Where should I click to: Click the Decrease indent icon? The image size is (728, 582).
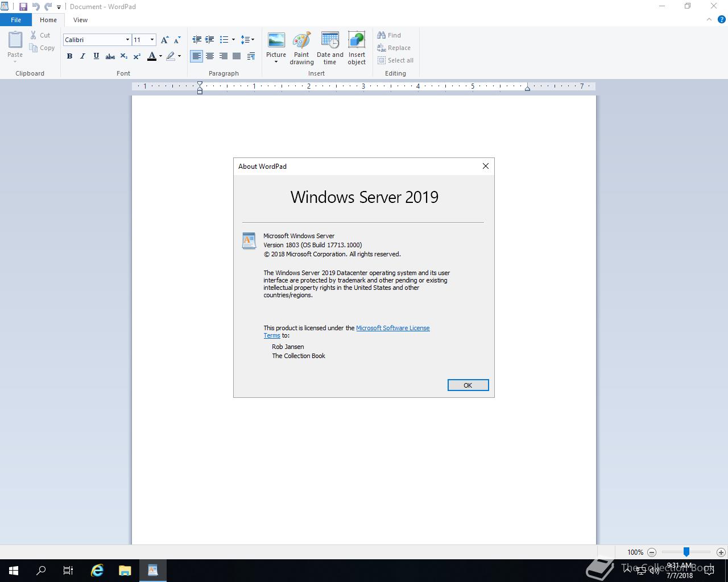197,40
